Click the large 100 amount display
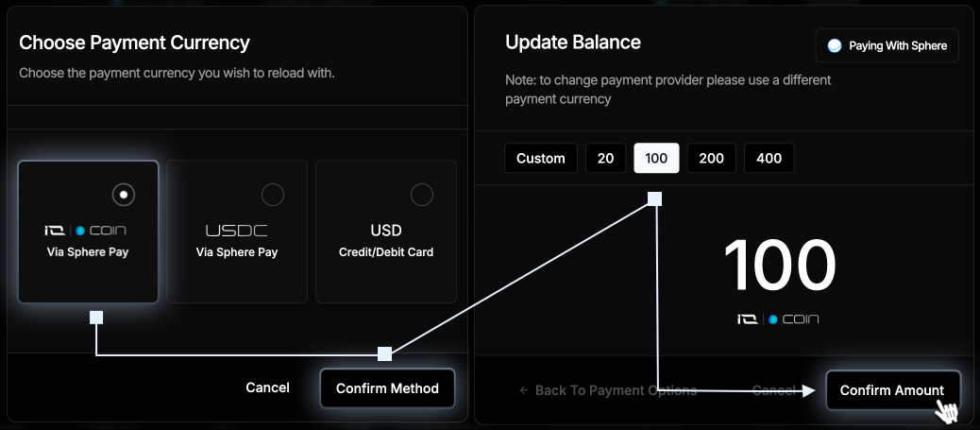Image resolution: width=980 pixels, height=430 pixels. pos(780,267)
